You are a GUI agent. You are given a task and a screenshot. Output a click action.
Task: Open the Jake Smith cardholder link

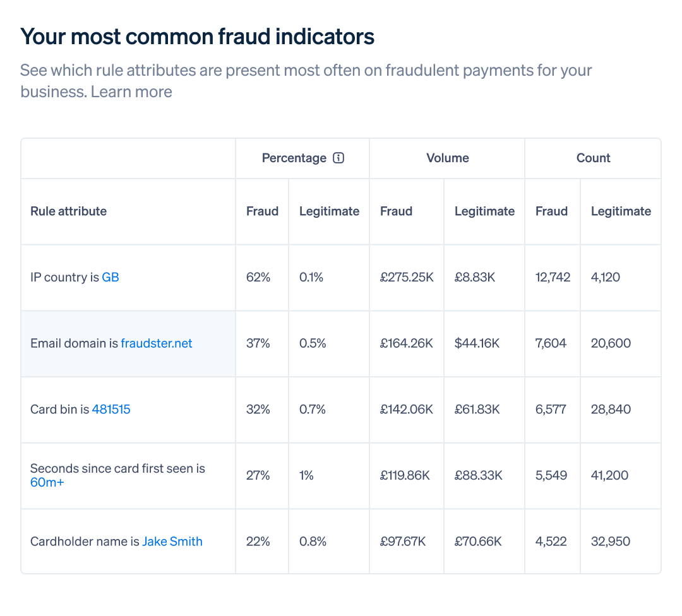point(172,542)
